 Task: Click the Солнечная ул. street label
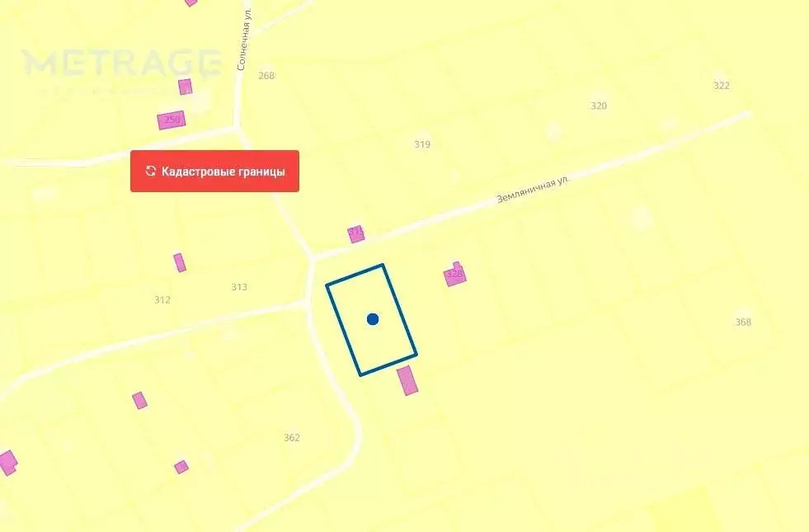245,40
